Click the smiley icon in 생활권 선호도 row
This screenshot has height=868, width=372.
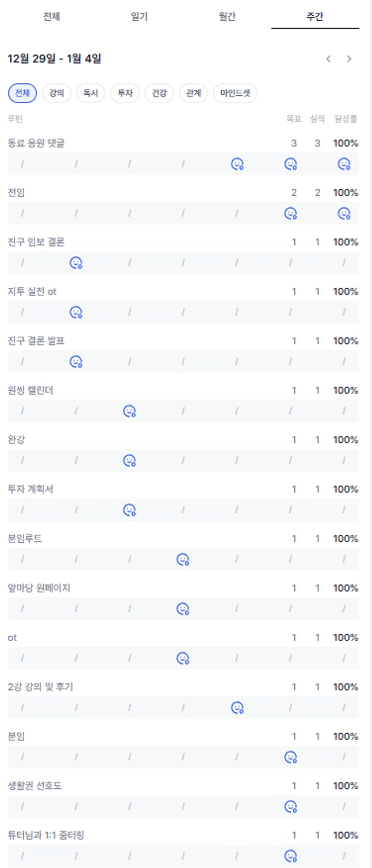(291, 807)
